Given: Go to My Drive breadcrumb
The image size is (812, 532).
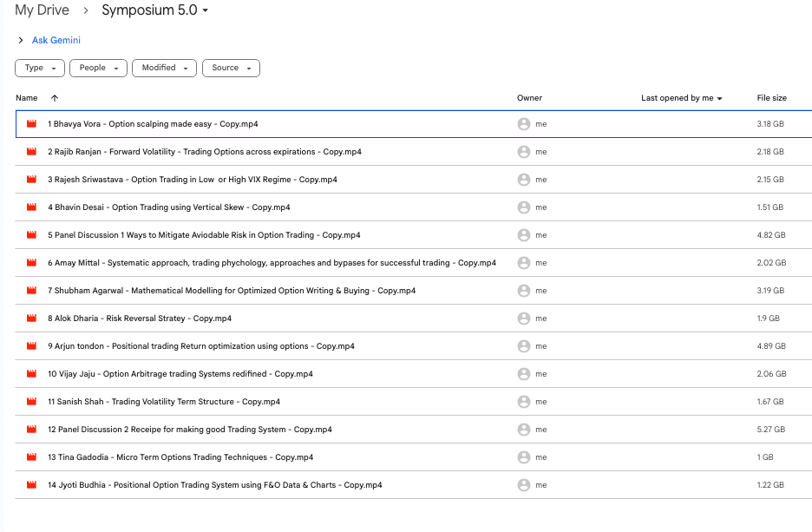Looking at the screenshot, I should (42, 10).
